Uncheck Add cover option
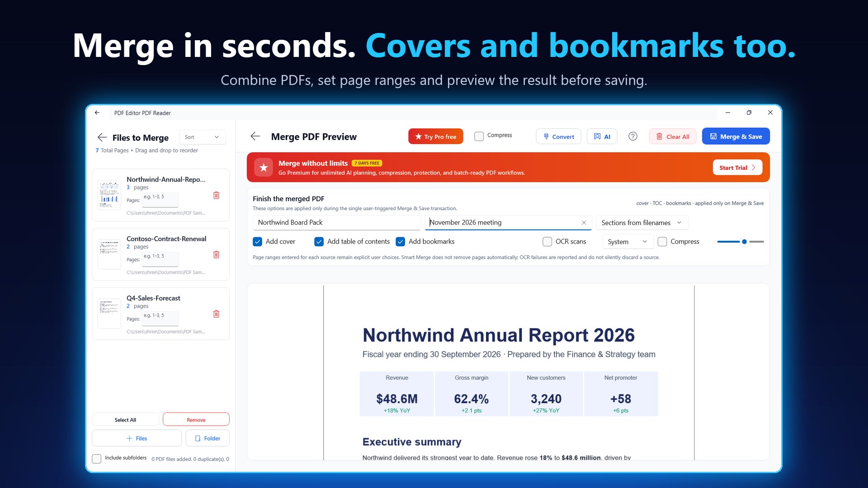Image resolution: width=868 pixels, height=488 pixels. 258,242
